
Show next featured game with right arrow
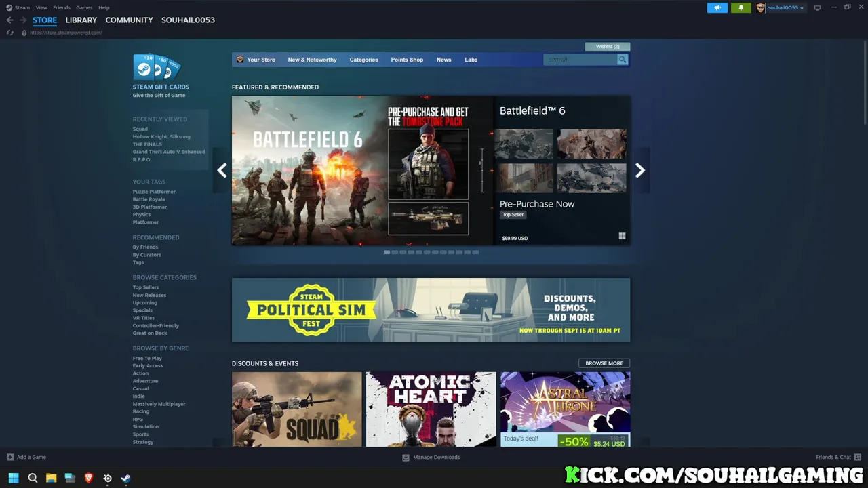coord(640,171)
